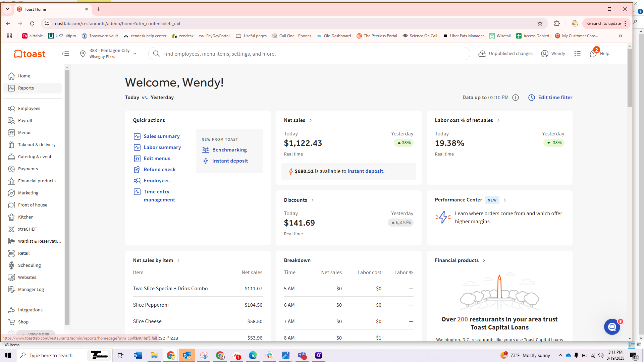Click the search field for employees and menu items

click(x=309, y=54)
